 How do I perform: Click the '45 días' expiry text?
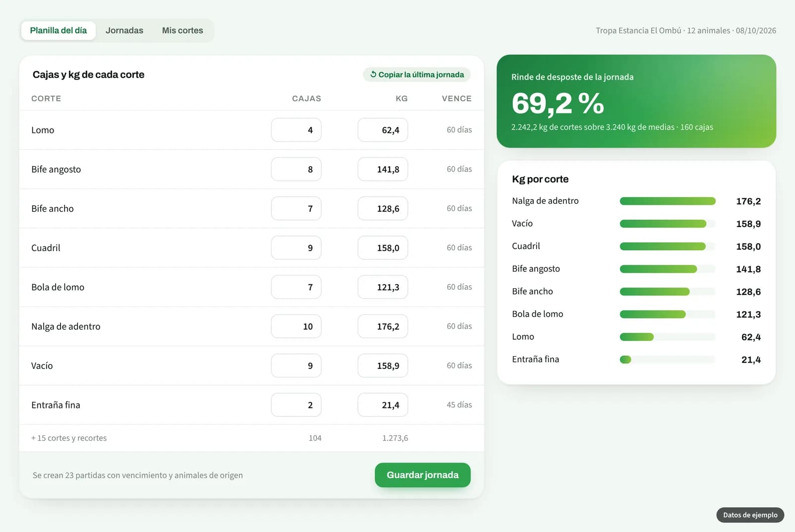[x=459, y=404]
